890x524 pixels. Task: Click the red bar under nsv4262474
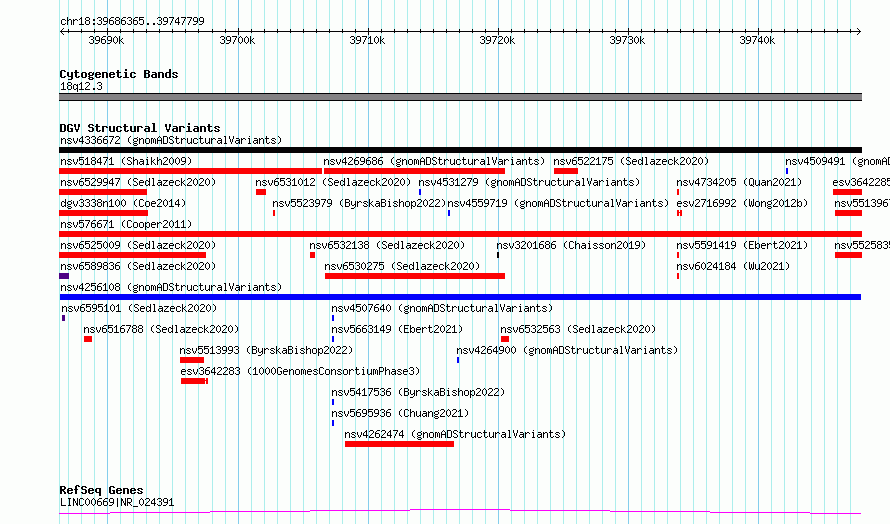[x=400, y=444]
